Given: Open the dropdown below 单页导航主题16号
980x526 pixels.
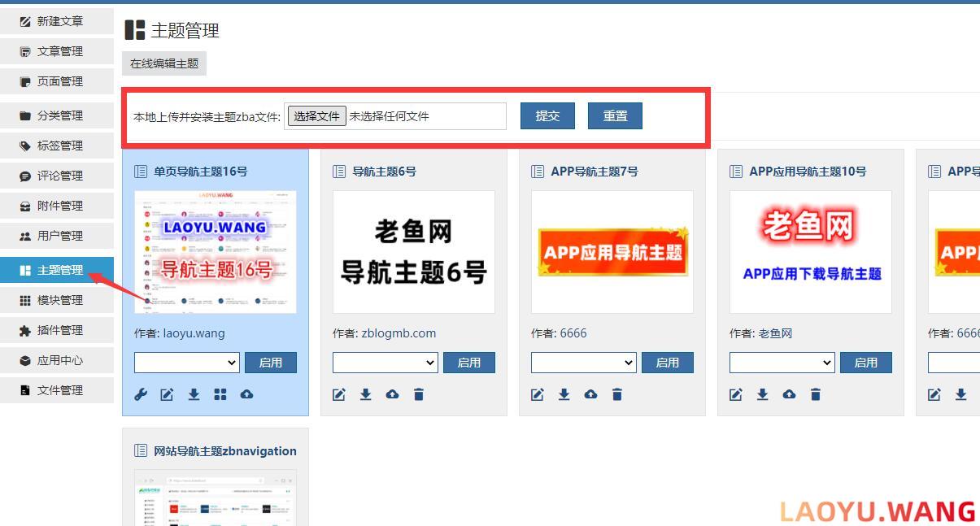Looking at the screenshot, I should 186,363.
